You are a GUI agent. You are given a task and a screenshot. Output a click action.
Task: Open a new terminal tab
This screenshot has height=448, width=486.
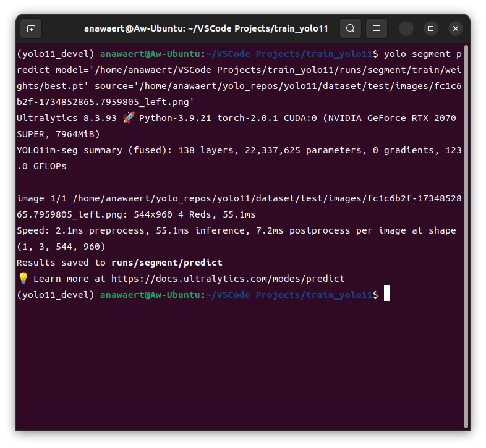[x=31, y=28]
